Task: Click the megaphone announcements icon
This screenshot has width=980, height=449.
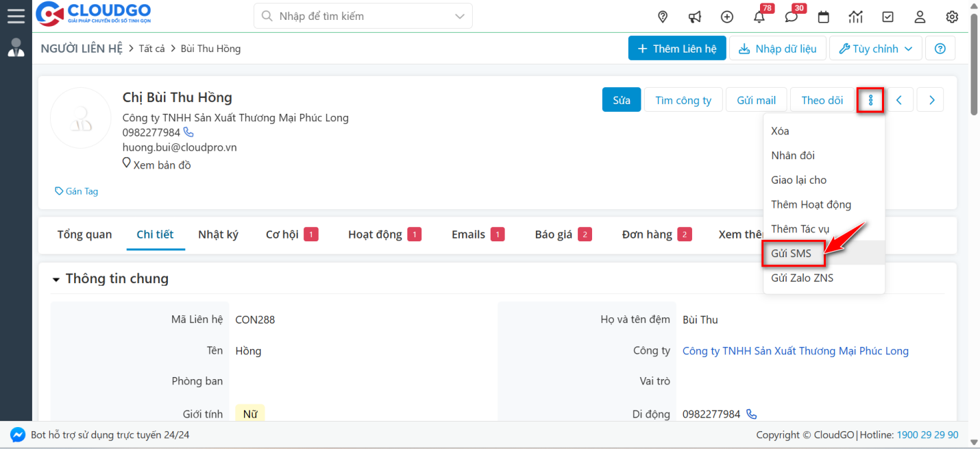Action: point(695,16)
